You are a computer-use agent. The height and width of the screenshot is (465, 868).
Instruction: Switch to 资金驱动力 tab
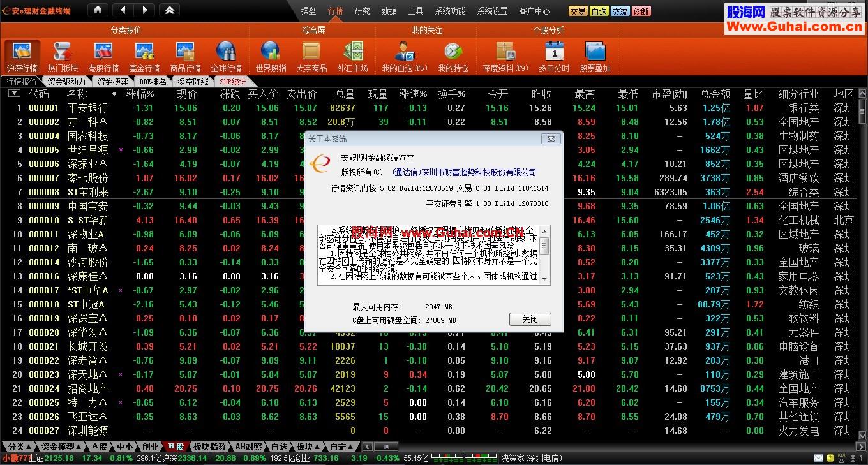pyautogui.click(x=66, y=82)
